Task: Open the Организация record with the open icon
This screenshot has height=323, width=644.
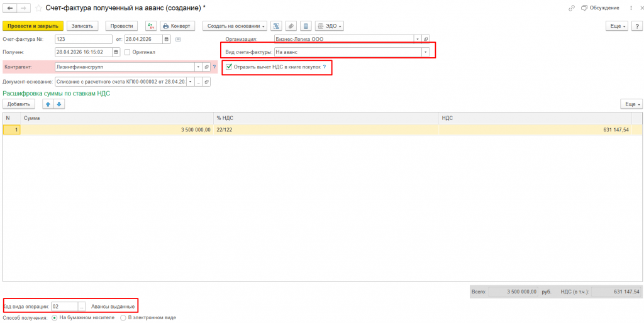Action: (x=426, y=39)
